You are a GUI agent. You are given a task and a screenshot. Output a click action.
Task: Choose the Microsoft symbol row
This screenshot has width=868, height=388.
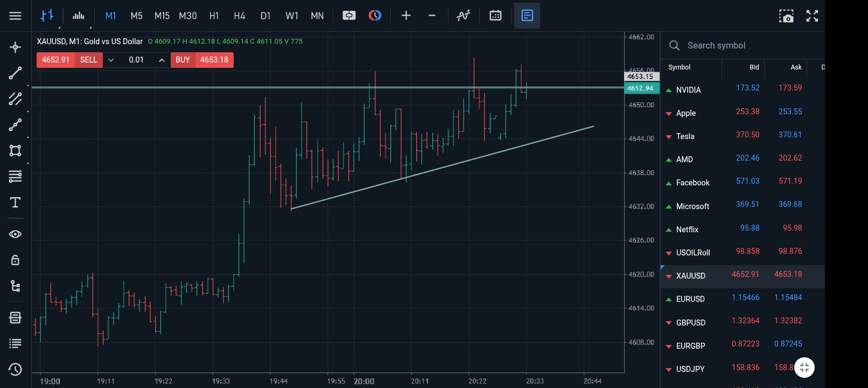tap(743, 206)
